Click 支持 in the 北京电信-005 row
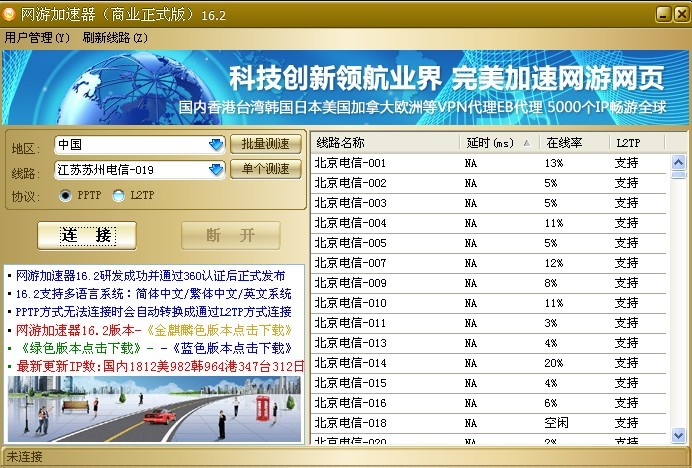This screenshot has height=468, width=692. [627, 243]
